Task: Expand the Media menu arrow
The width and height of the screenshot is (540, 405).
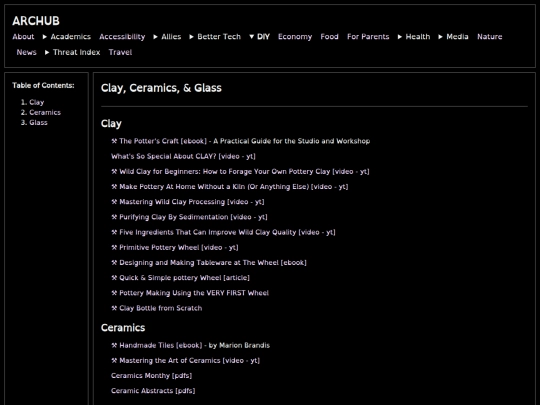Action: (440, 37)
